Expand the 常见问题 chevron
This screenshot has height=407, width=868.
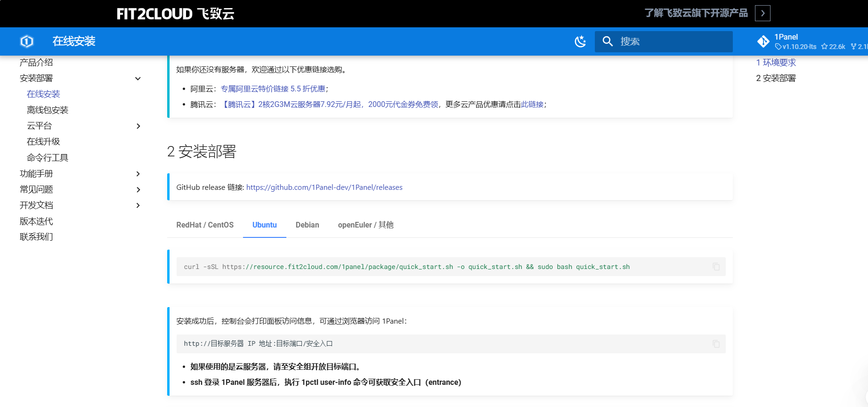tap(138, 190)
